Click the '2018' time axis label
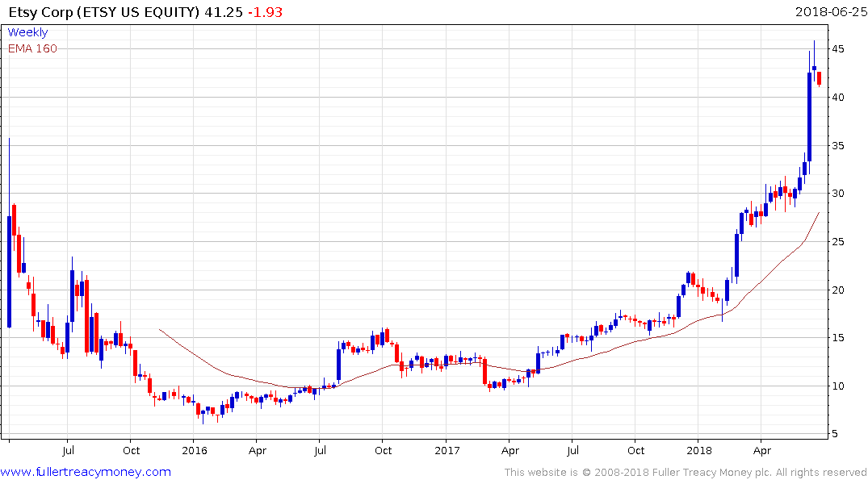The height and width of the screenshot is (484, 868). [x=699, y=450]
